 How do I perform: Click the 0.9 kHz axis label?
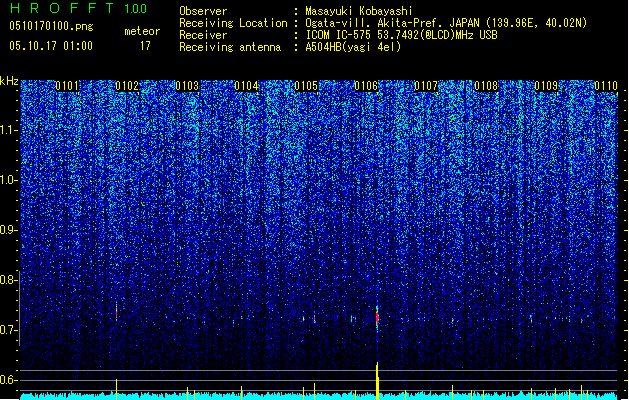tap(8, 230)
